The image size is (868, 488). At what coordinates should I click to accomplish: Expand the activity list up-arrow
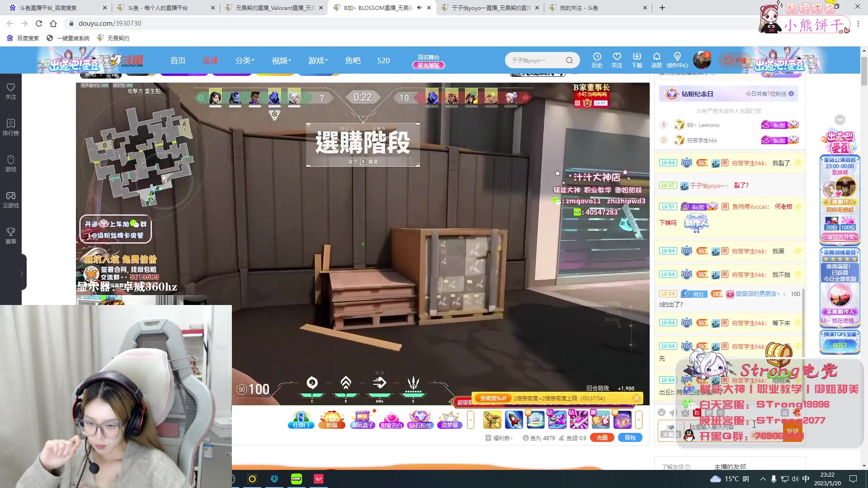click(x=471, y=420)
